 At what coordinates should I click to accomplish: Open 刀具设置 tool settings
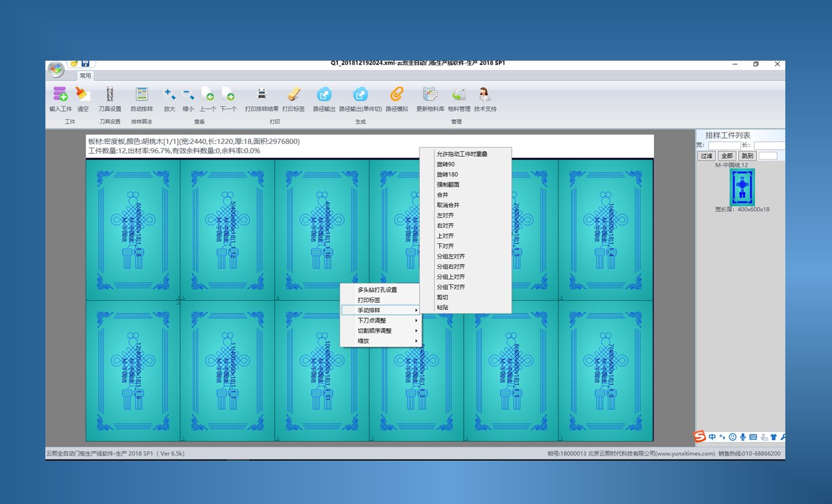110,95
